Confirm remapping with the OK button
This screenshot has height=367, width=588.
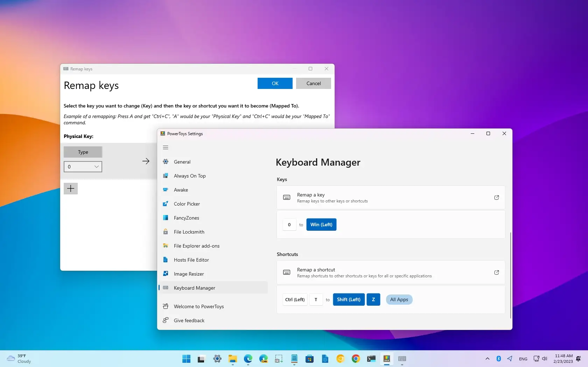coord(275,83)
